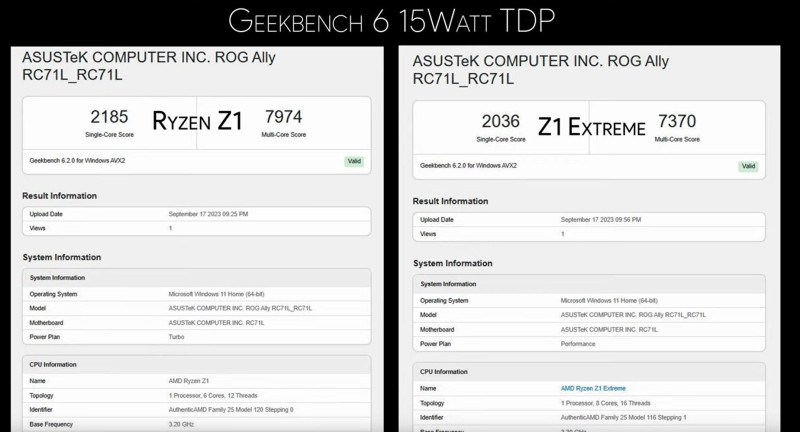The height and width of the screenshot is (432, 800).
Task: Click the Turbo power plan value
Action: pos(178,337)
